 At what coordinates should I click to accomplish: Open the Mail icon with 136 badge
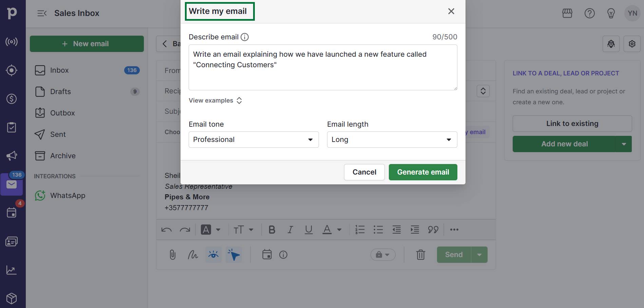point(12,184)
